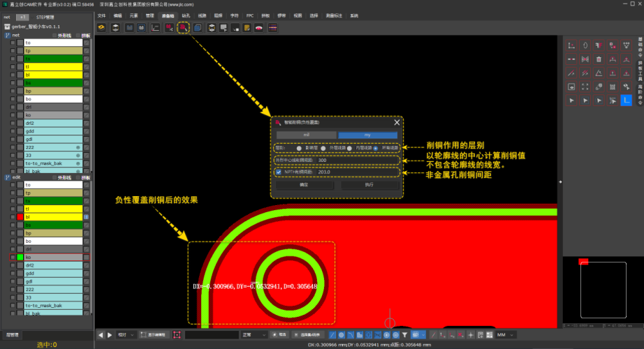Enable the NPTH copper spacing checkbox
Image resolution: width=644 pixels, height=349 pixels.
[x=279, y=172]
